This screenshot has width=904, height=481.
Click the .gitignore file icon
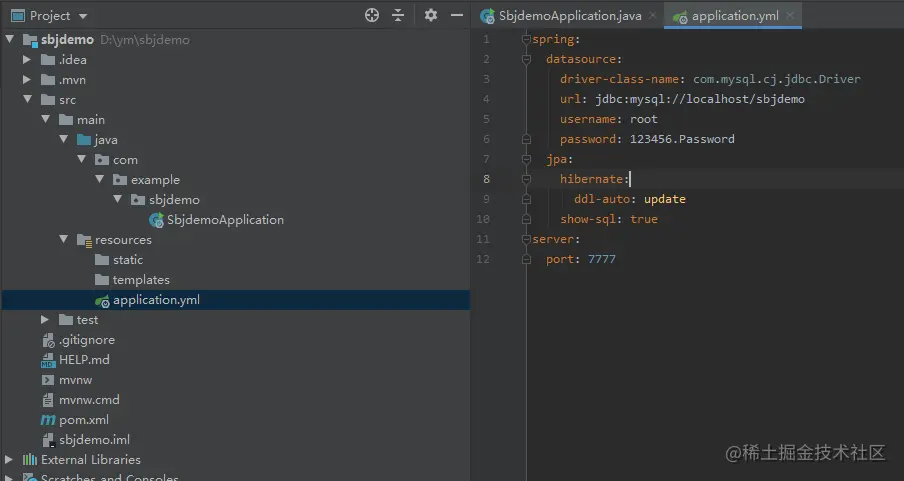pyautogui.click(x=48, y=340)
